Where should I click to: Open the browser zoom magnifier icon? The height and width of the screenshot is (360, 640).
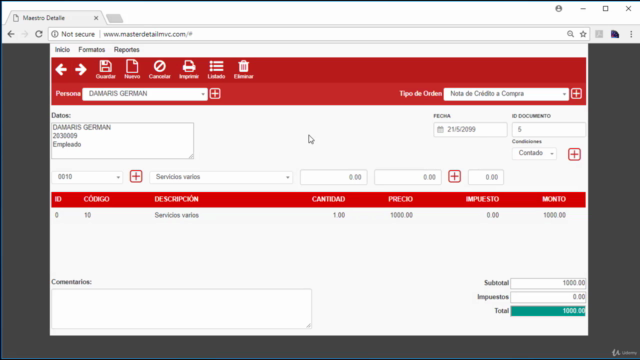[x=570, y=34]
